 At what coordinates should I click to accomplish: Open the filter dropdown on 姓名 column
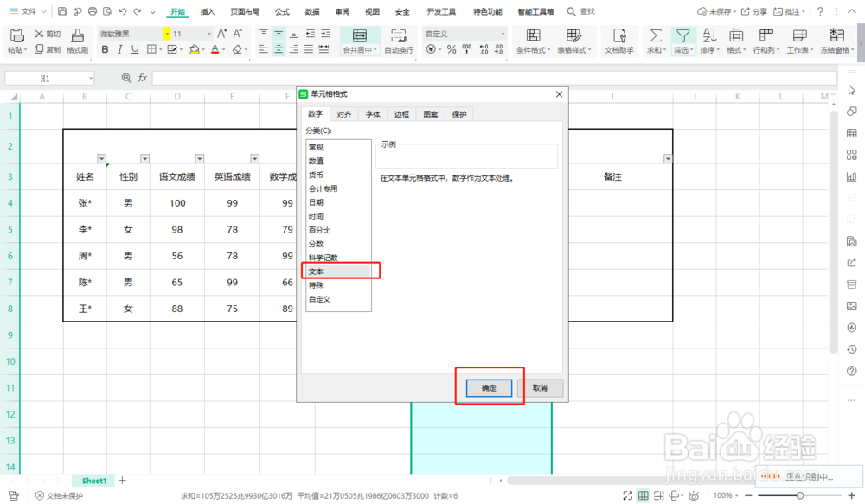(102, 159)
